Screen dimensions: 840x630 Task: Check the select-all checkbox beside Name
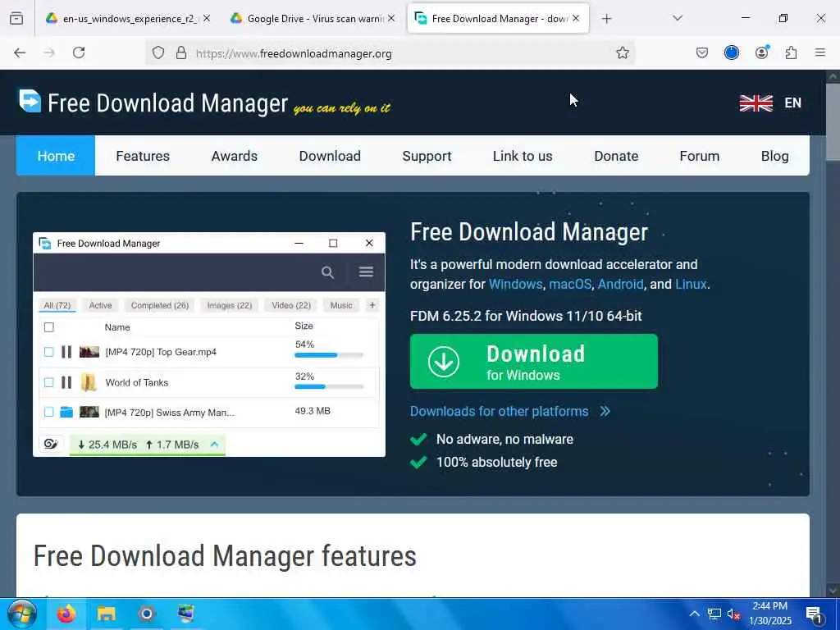click(x=48, y=327)
